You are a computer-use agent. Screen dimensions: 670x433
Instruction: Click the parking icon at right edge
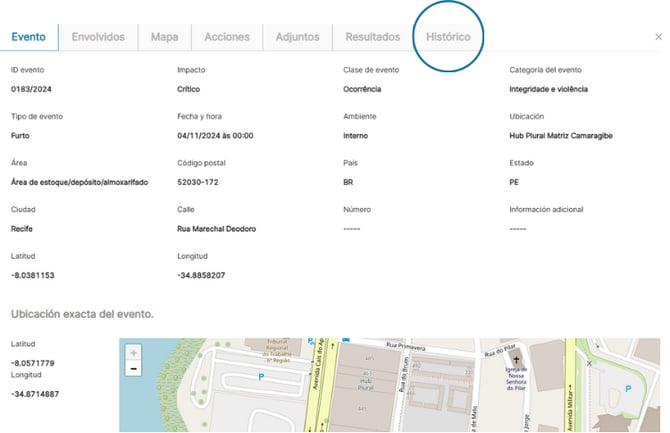pyautogui.click(x=627, y=386)
